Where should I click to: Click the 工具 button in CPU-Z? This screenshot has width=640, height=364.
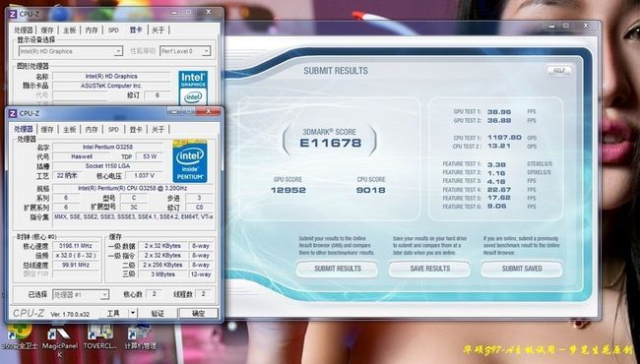pyautogui.click(x=113, y=313)
